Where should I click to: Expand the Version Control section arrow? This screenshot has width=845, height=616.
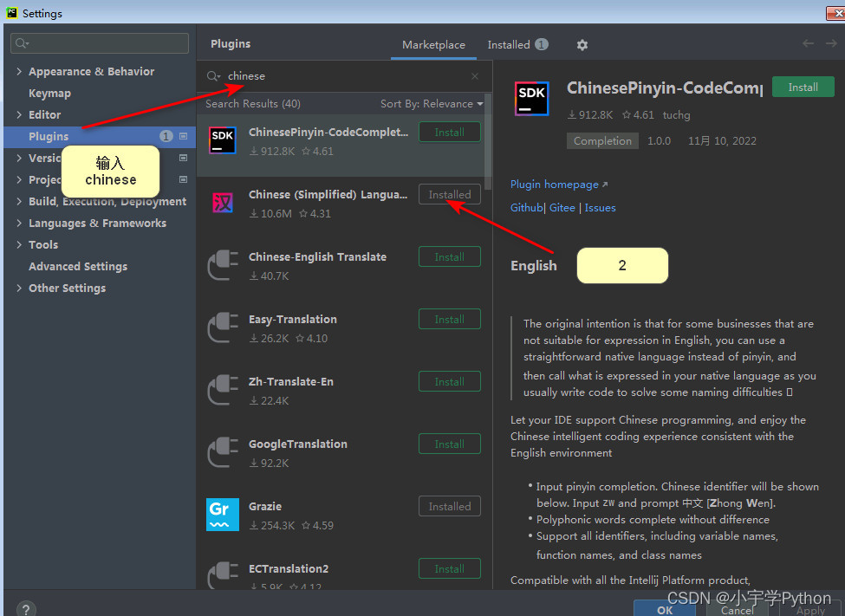click(19, 158)
